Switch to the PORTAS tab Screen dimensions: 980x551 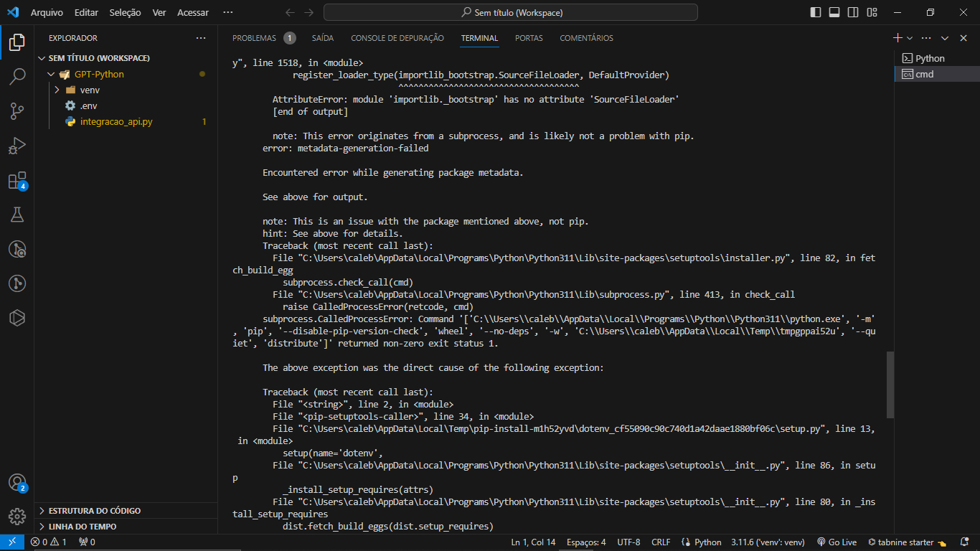(x=529, y=38)
